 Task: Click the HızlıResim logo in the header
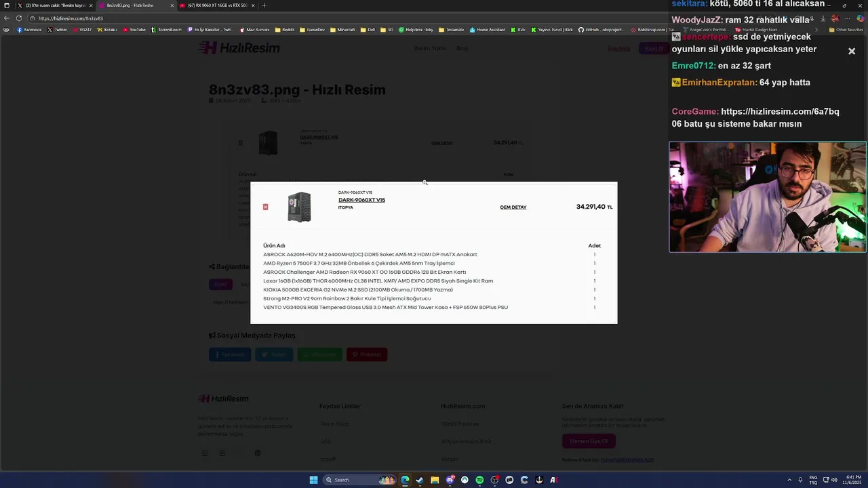pos(239,48)
